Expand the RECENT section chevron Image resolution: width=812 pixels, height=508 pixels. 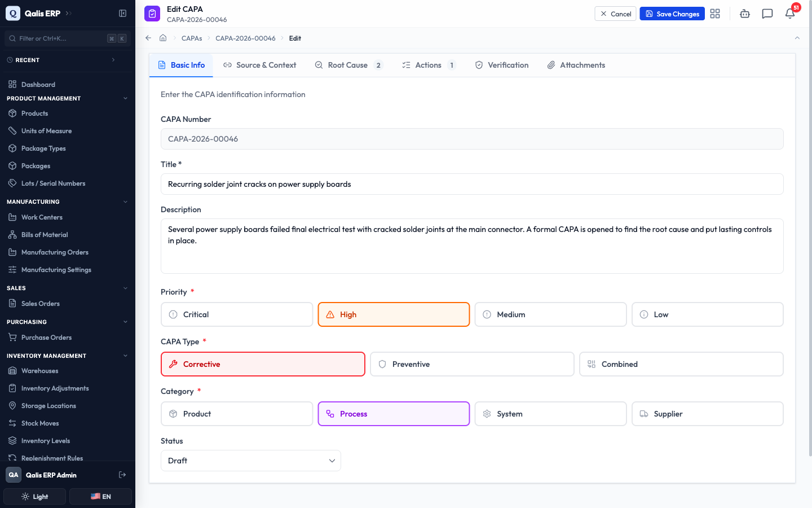pyautogui.click(x=113, y=60)
